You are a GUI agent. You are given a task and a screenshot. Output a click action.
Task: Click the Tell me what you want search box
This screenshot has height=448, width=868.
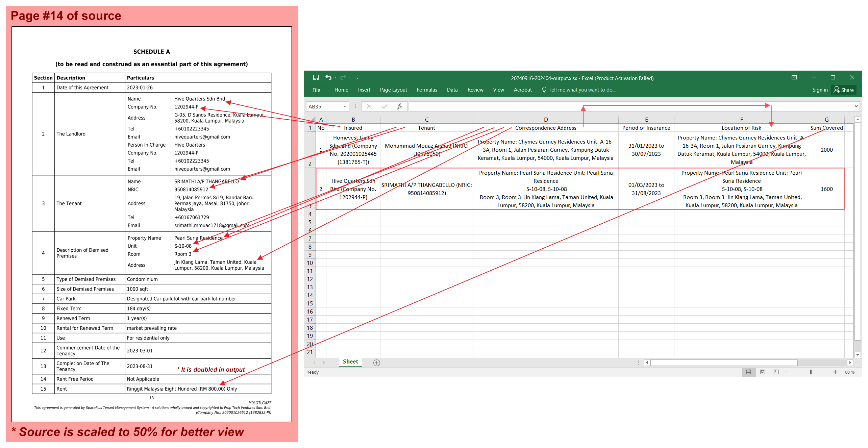(579, 90)
